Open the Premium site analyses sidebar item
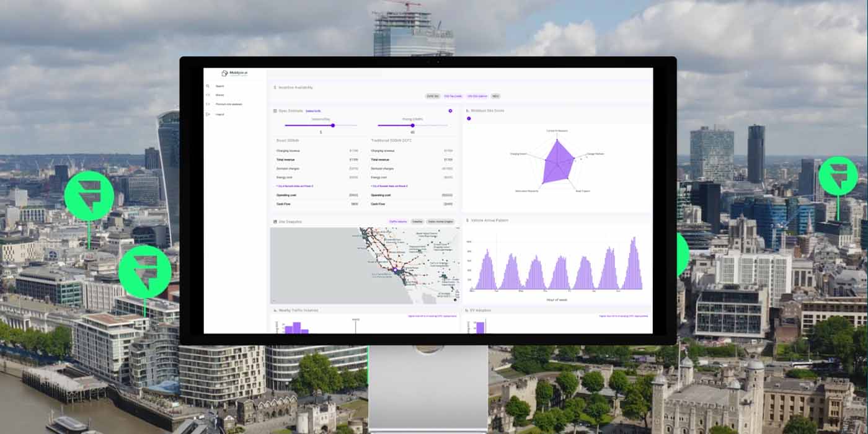868x434 pixels. tap(228, 104)
